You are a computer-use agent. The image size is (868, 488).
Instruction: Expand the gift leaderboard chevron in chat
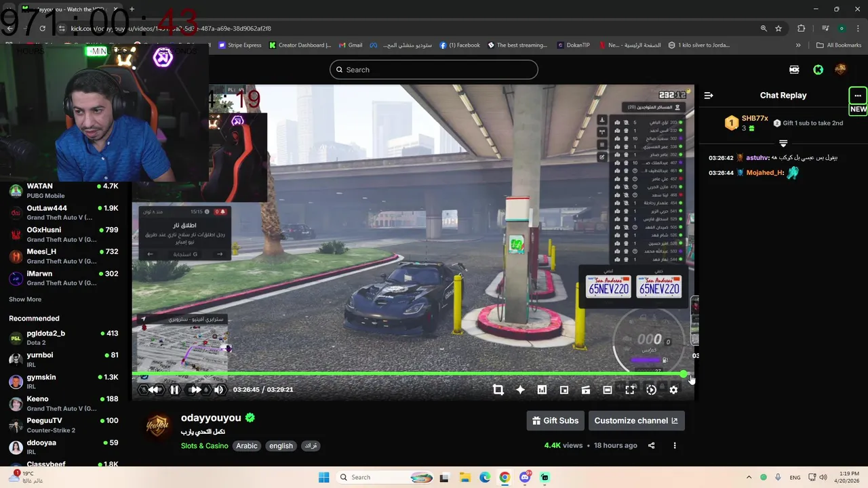coord(783,144)
